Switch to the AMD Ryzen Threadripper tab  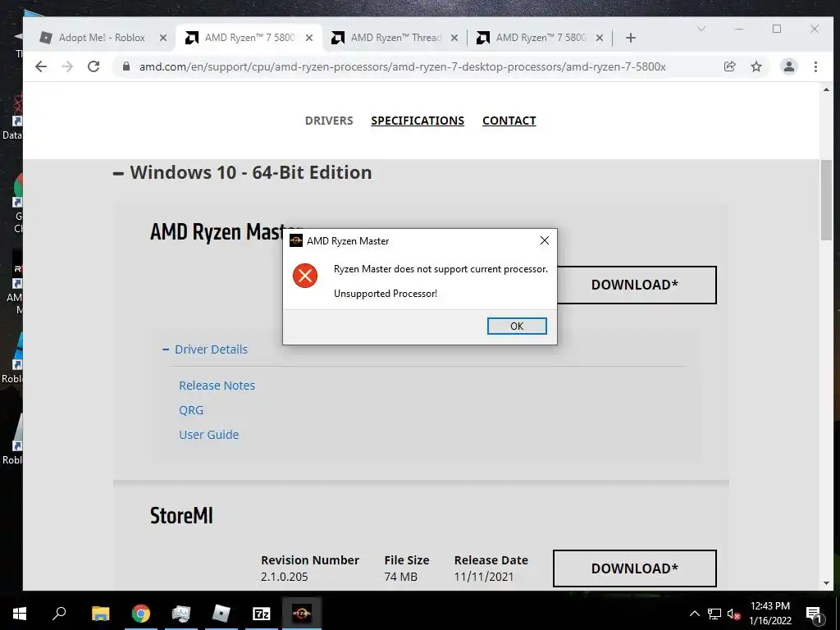[395, 38]
